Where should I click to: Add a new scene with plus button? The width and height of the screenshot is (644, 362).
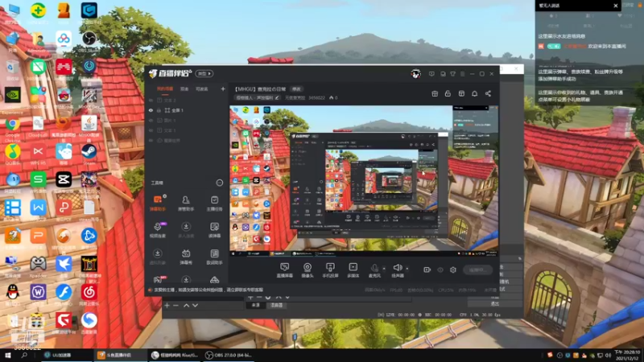(223, 88)
